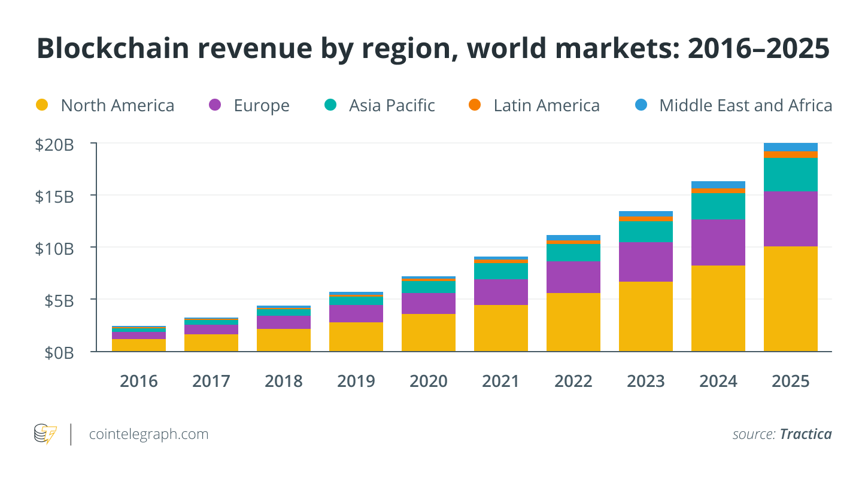Toggle the North America legend label

pyautogui.click(x=117, y=106)
